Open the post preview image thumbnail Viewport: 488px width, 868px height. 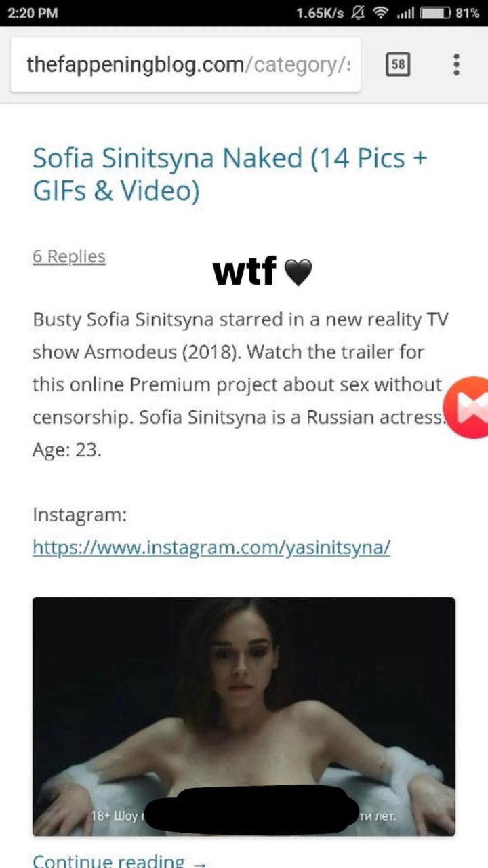[244, 717]
